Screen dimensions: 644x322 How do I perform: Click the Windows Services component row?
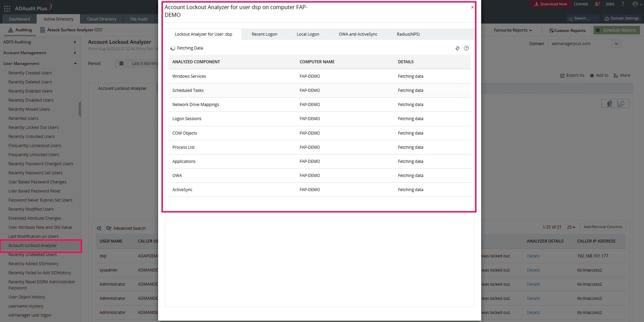(319, 76)
